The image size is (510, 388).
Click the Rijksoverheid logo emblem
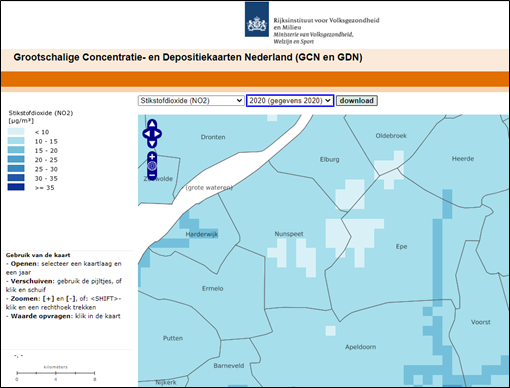pos(257,19)
